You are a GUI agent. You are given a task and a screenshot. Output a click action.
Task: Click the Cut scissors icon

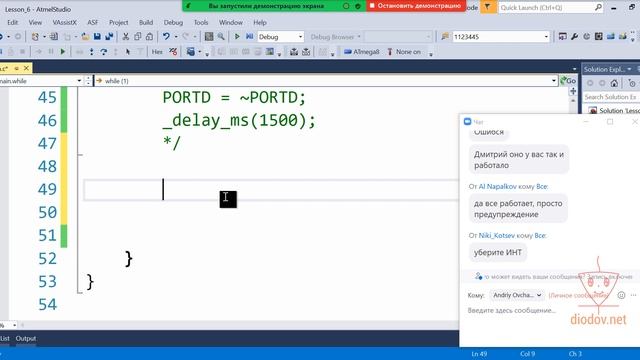(x=126, y=37)
